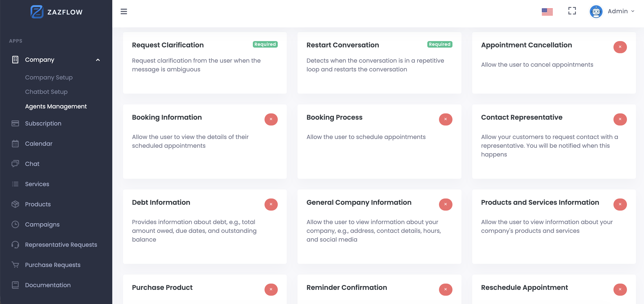This screenshot has width=644, height=304.
Task: Switch to Agents Management
Action: (x=55, y=106)
